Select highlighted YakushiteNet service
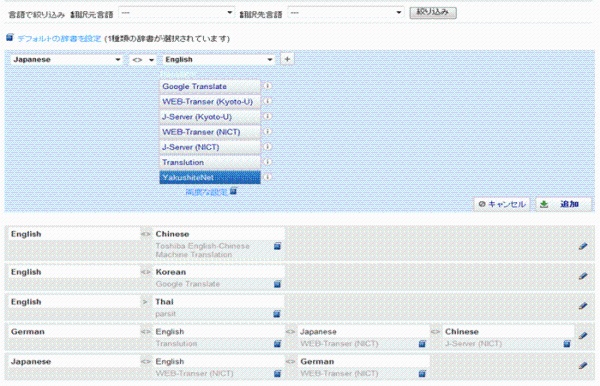 click(210, 178)
